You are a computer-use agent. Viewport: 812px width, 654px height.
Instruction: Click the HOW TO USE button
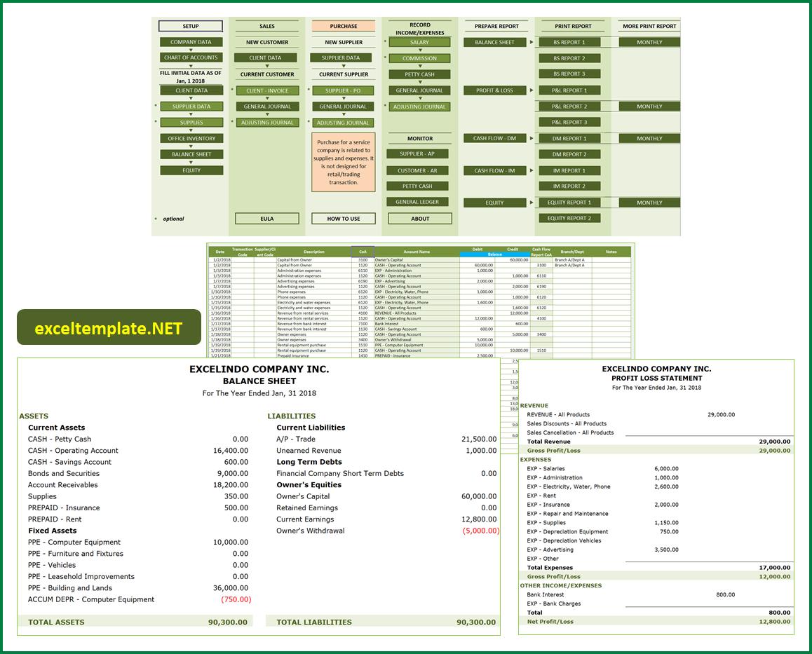344,219
